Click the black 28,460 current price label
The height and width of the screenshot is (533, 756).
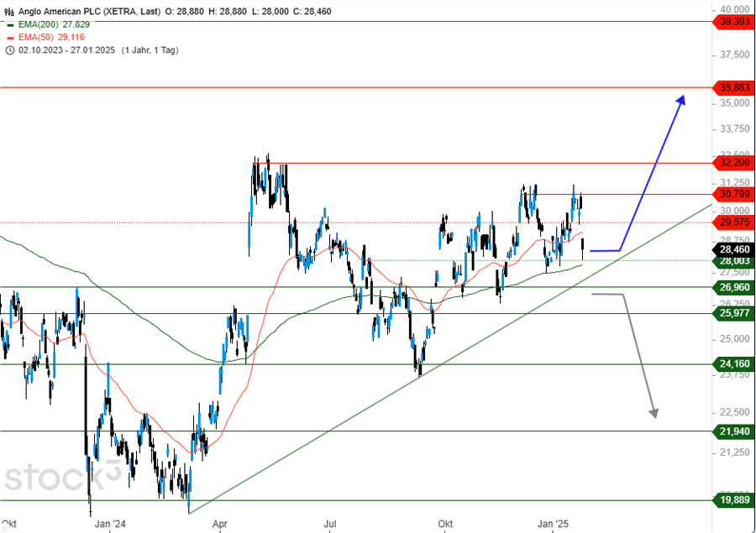coord(734,249)
